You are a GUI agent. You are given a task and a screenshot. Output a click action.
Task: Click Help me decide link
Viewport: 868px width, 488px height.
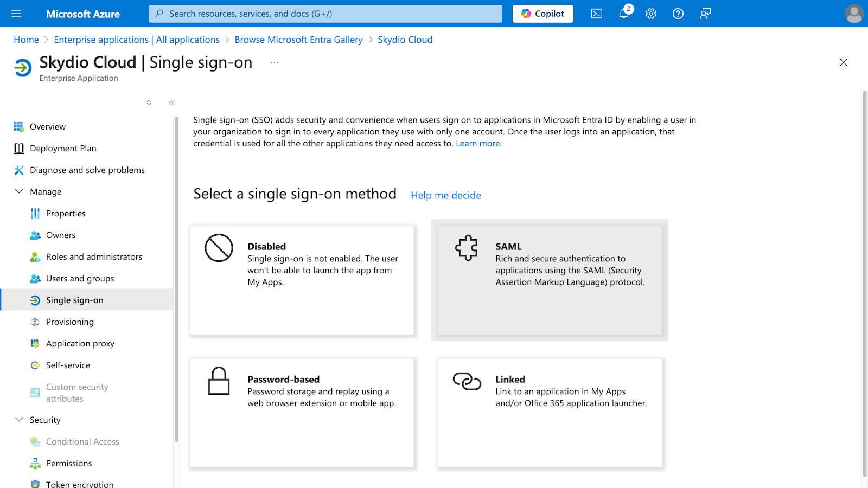446,195
